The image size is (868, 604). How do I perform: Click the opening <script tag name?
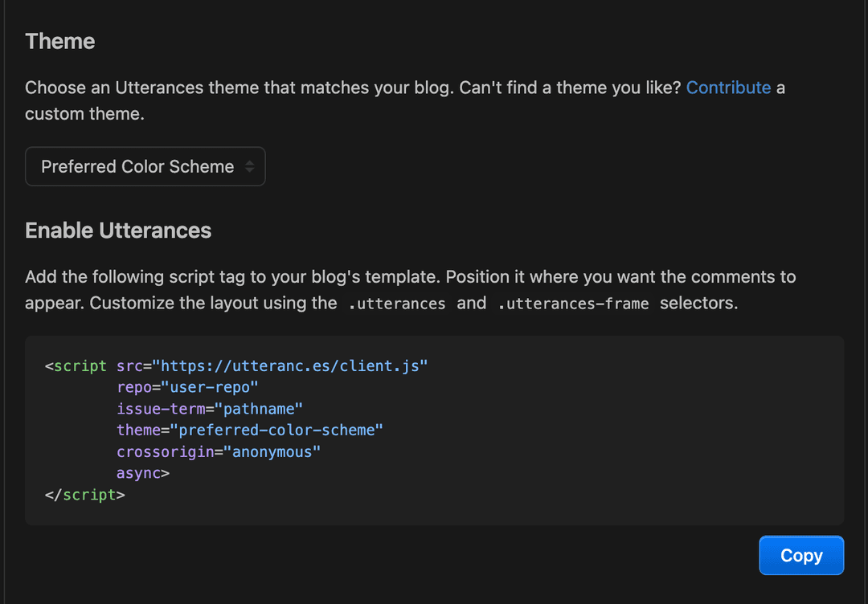[80, 366]
